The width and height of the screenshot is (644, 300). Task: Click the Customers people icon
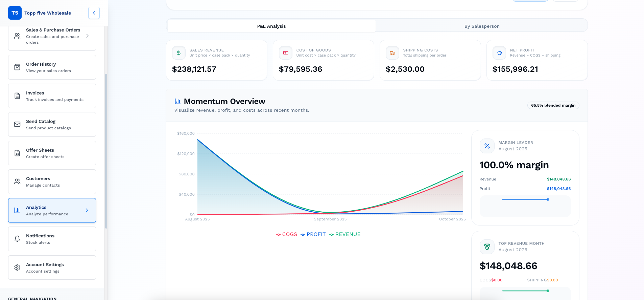click(17, 181)
